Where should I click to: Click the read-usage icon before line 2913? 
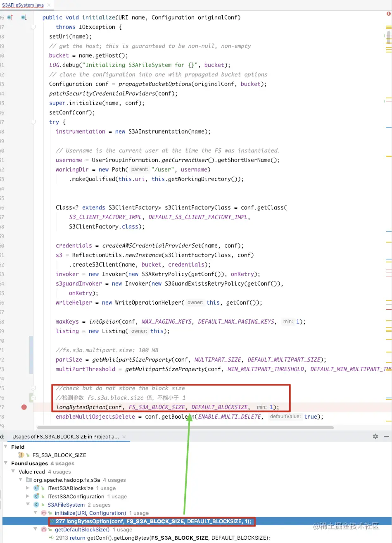[x=51, y=538]
